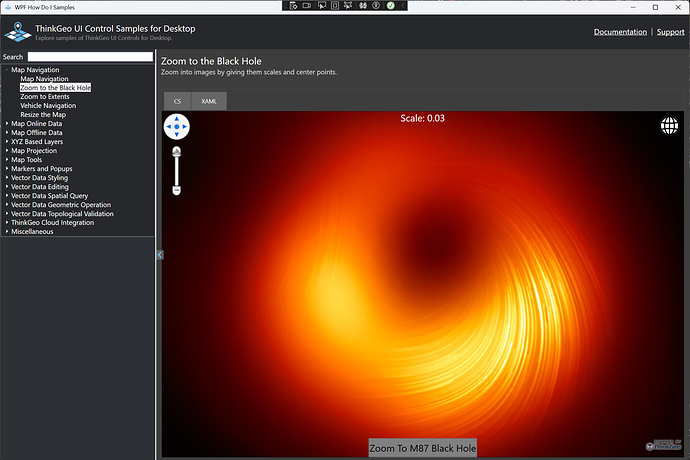Expand the XYZ Based Layers node
The image size is (690, 460).
click(x=7, y=142)
